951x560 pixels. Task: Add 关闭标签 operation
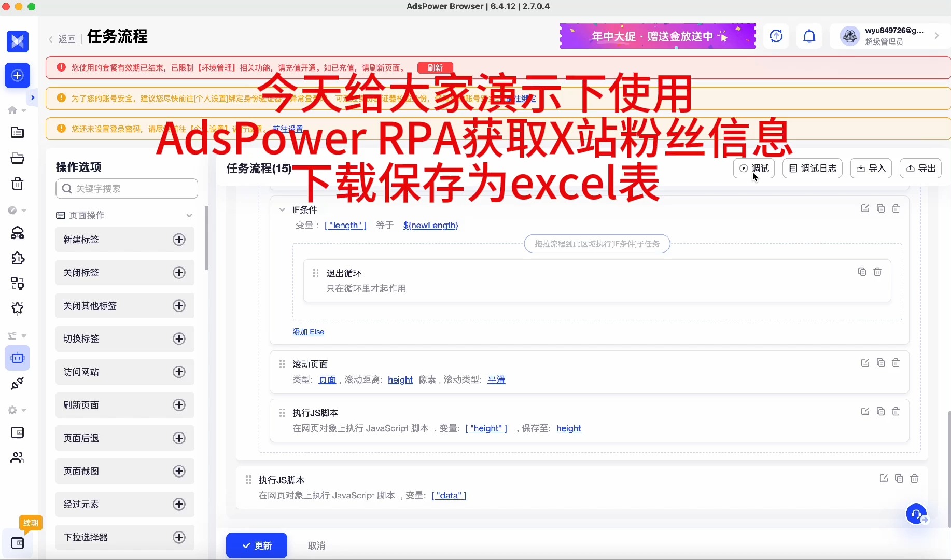(x=179, y=273)
